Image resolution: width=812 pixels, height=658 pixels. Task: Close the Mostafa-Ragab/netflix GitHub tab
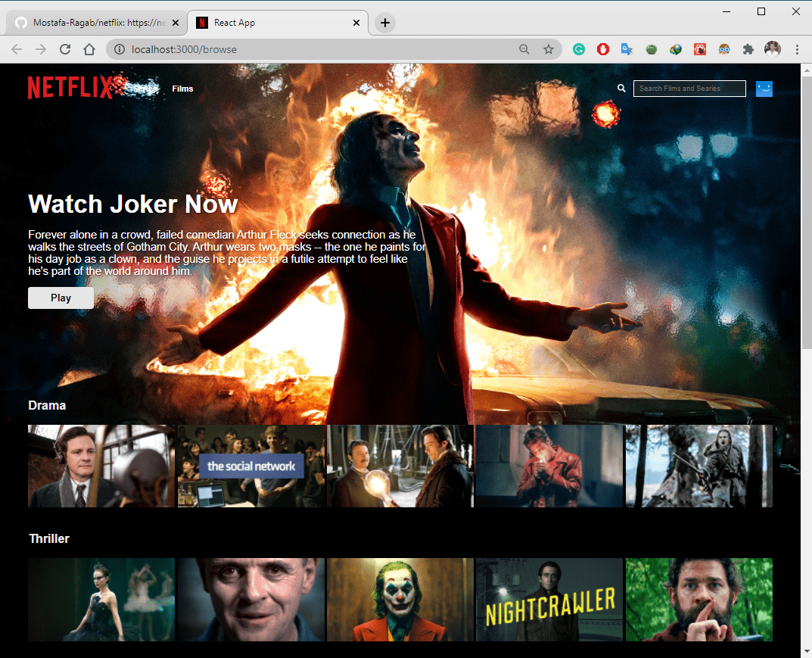point(176,23)
